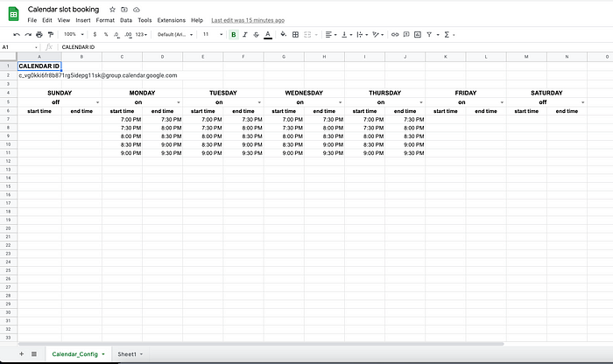Open Thursday on/off dropdown
Viewport: 613px width, 364px height.
pos(421,102)
